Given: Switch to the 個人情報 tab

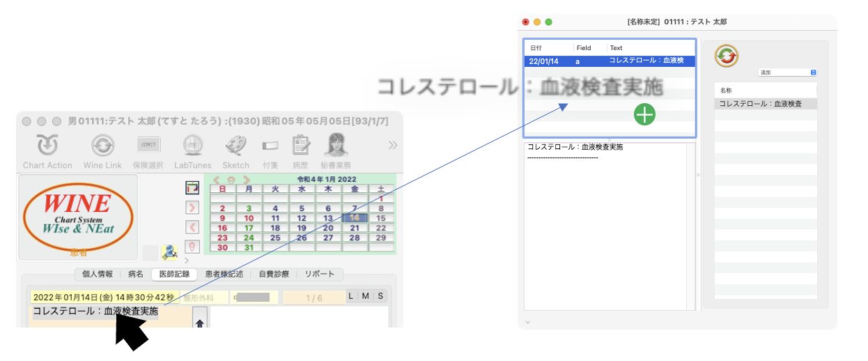Looking at the screenshot, I should (97, 275).
